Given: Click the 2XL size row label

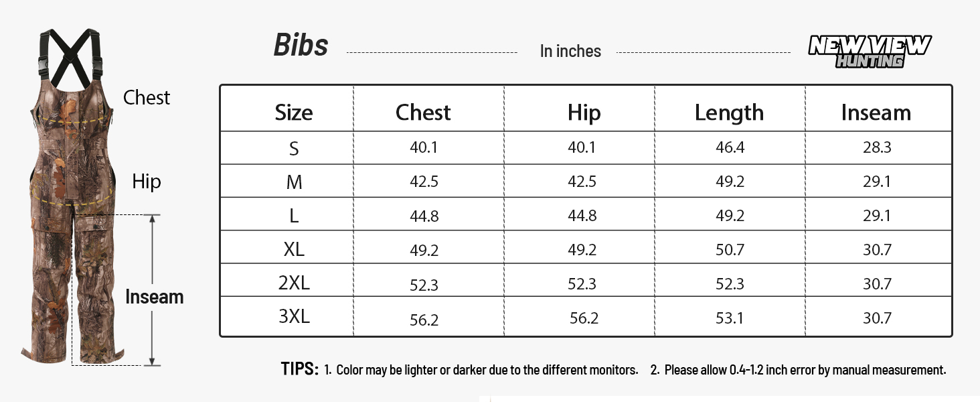Looking at the screenshot, I should coord(294,283).
